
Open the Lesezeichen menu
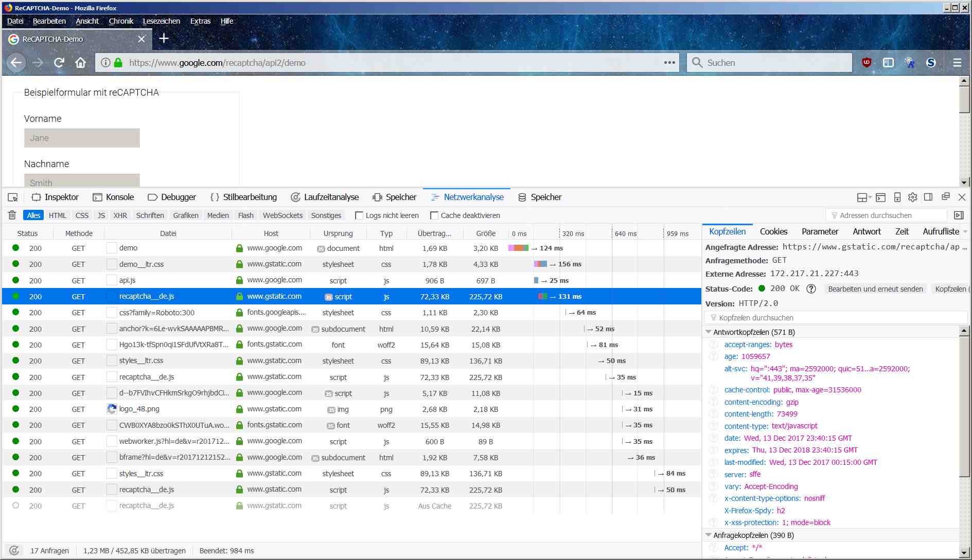[162, 21]
